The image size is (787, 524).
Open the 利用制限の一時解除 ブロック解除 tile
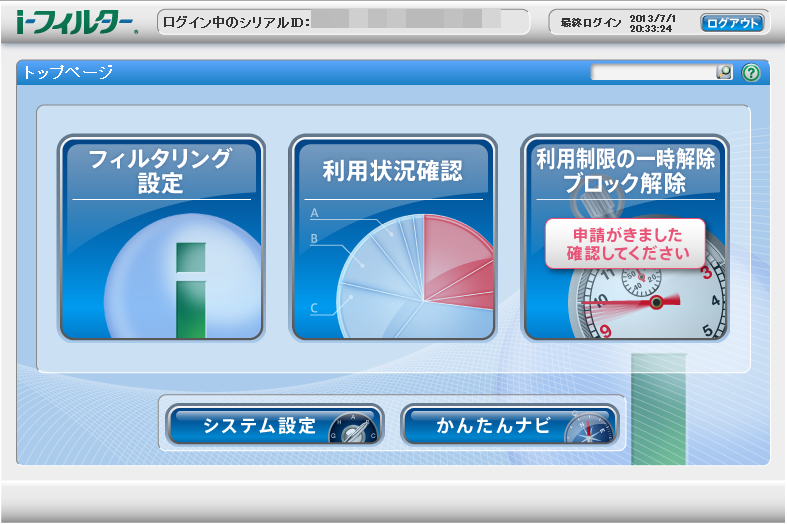[625, 238]
